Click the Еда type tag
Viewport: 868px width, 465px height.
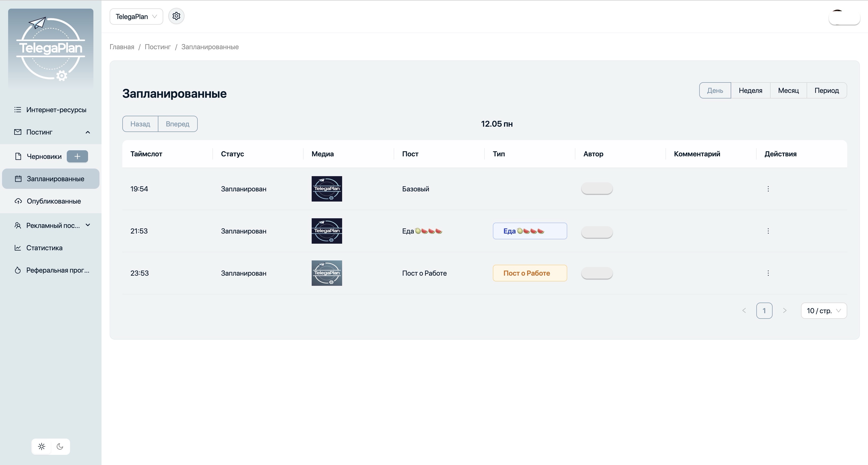pyautogui.click(x=530, y=231)
